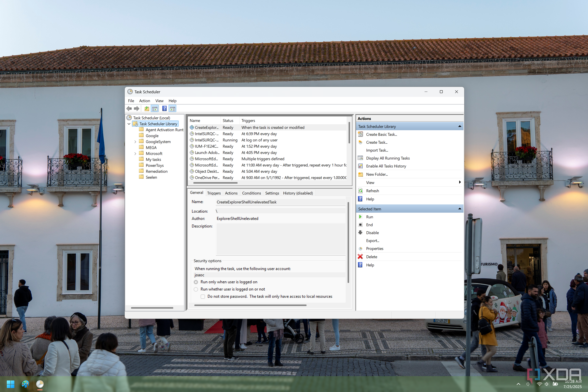
Task: Click the Display All Running Tasks icon
Action: 360,158
